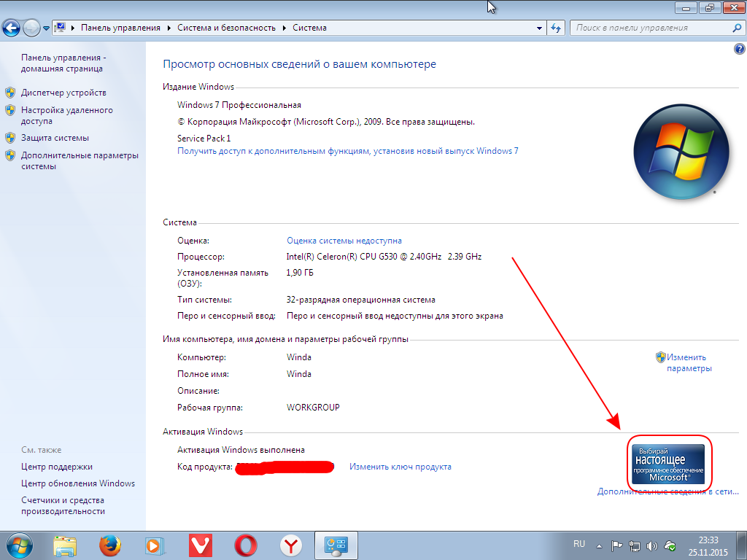The width and height of the screenshot is (747, 560).
Task: Launch Firefox from the taskbar
Action: click(x=110, y=546)
